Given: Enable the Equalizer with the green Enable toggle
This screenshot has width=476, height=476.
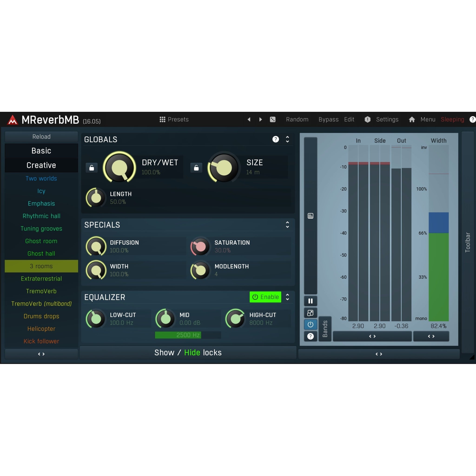Looking at the screenshot, I should point(265,297).
